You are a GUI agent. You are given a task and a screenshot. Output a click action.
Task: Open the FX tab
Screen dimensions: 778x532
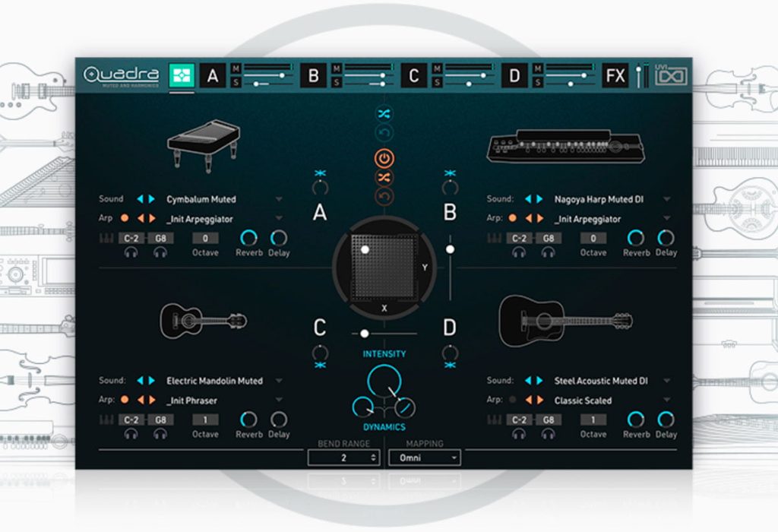tap(615, 75)
